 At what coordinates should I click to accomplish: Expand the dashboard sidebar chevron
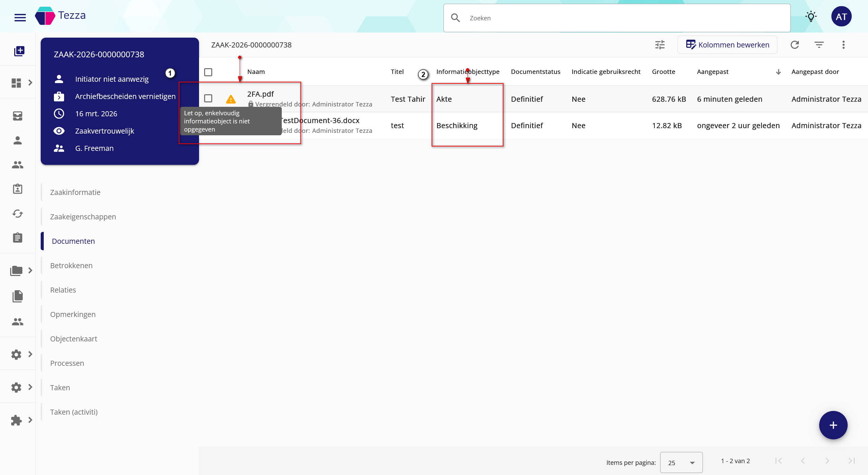[30, 82]
